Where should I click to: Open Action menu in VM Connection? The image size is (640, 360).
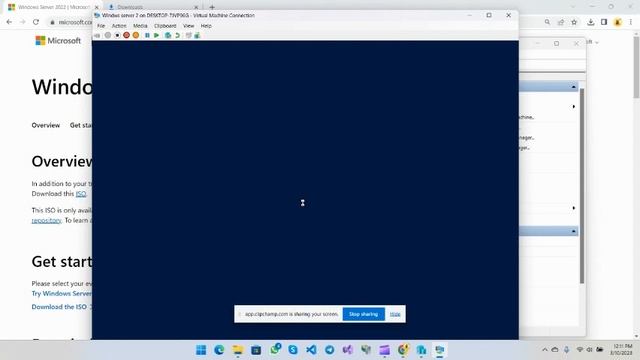[x=119, y=26]
